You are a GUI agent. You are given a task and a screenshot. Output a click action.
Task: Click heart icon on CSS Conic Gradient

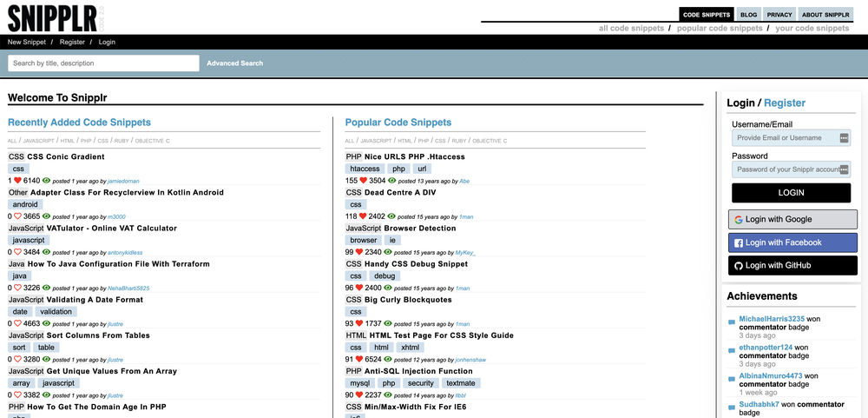pos(17,181)
